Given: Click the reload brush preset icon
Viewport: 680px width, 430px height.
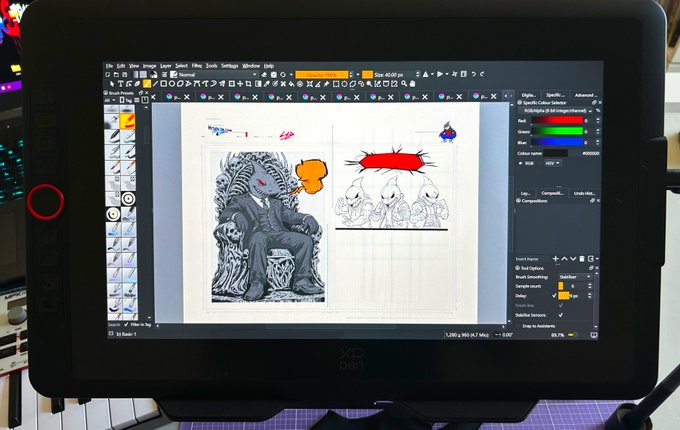Looking at the screenshot, I should tap(283, 75).
